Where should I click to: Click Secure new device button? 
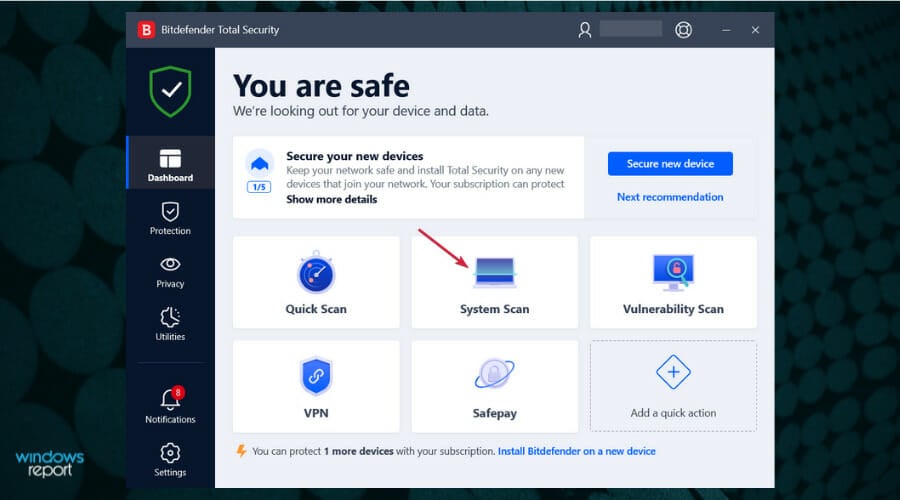point(670,164)
